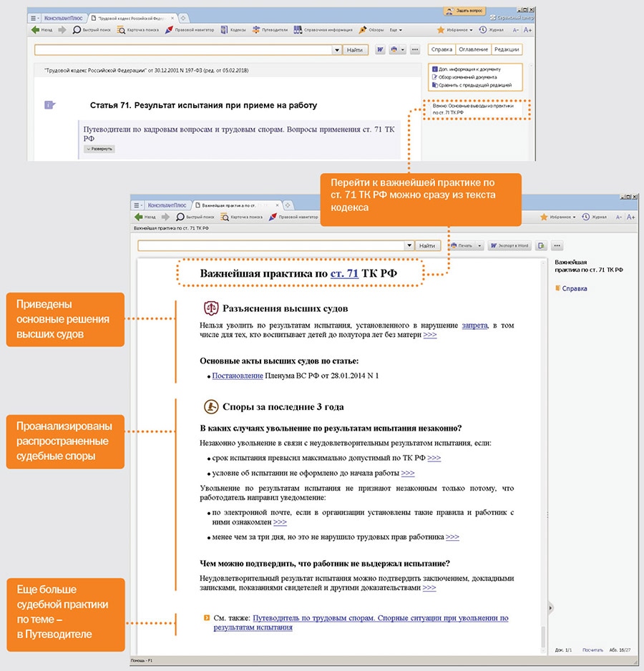Expand search history dropdown in top window
Viewport: 644px width, 671px height.
pos(337,50)
